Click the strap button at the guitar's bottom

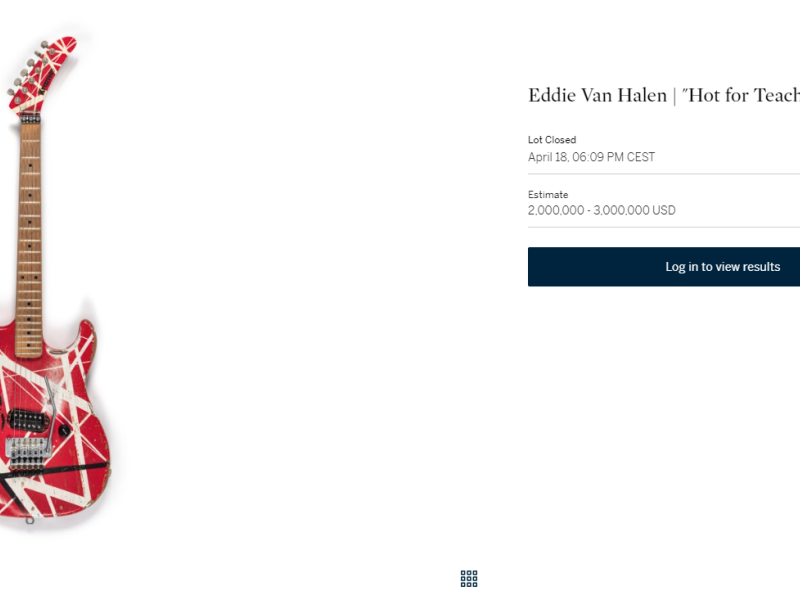click(x=30, y=520)
